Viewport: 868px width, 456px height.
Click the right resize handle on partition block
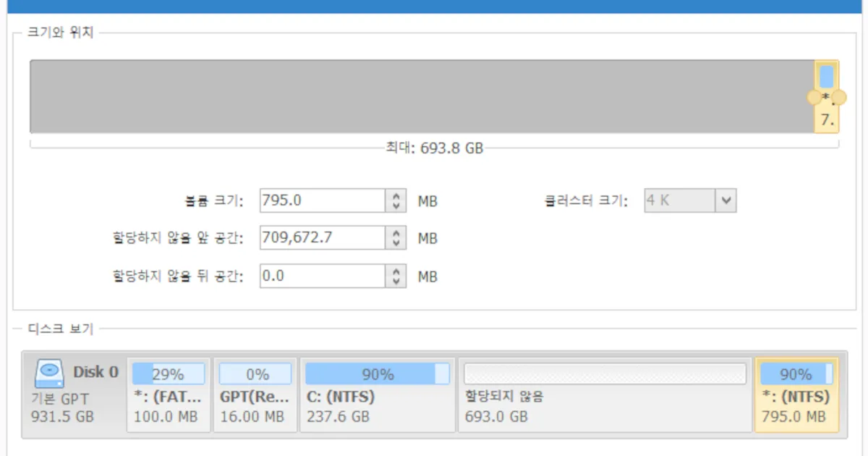(x=839, y=98)
